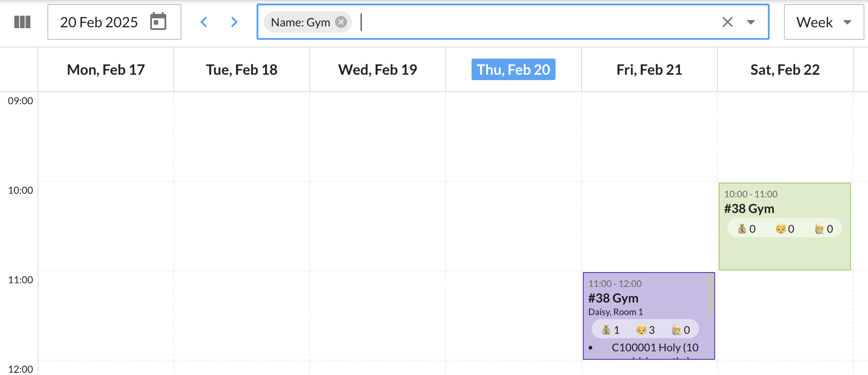The height and width of the screenshot is (375, 868).
Task: Click the column layout icon
Action: pos(22,22)
